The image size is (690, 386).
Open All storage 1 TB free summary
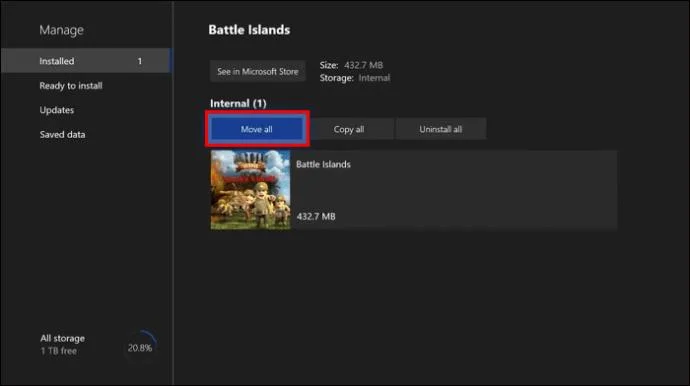tap(62, 344)
